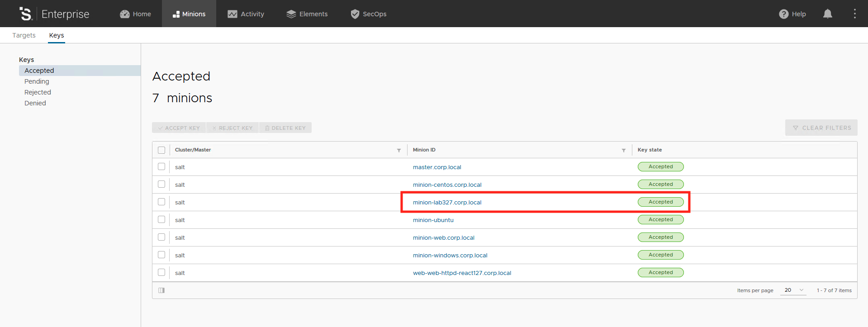Click the '1 - 7 of 7 items' text
This screenshot has height=327, width=868.
[834, 291]
